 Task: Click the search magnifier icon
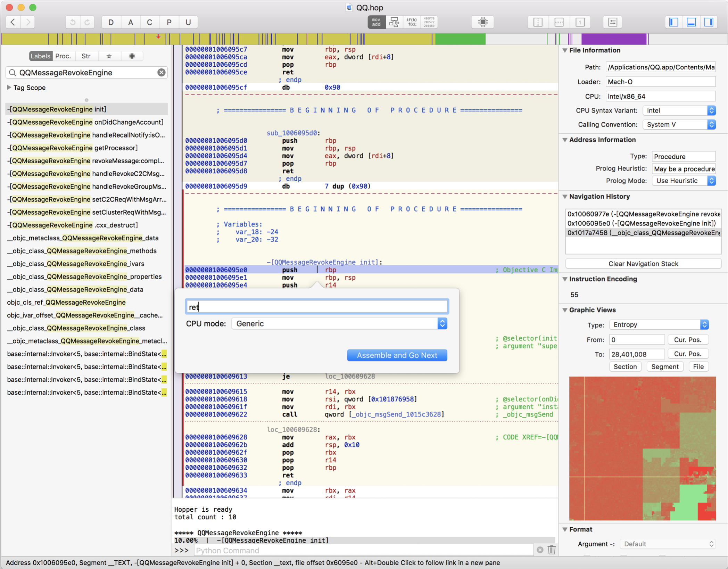(x=13, y=73)
